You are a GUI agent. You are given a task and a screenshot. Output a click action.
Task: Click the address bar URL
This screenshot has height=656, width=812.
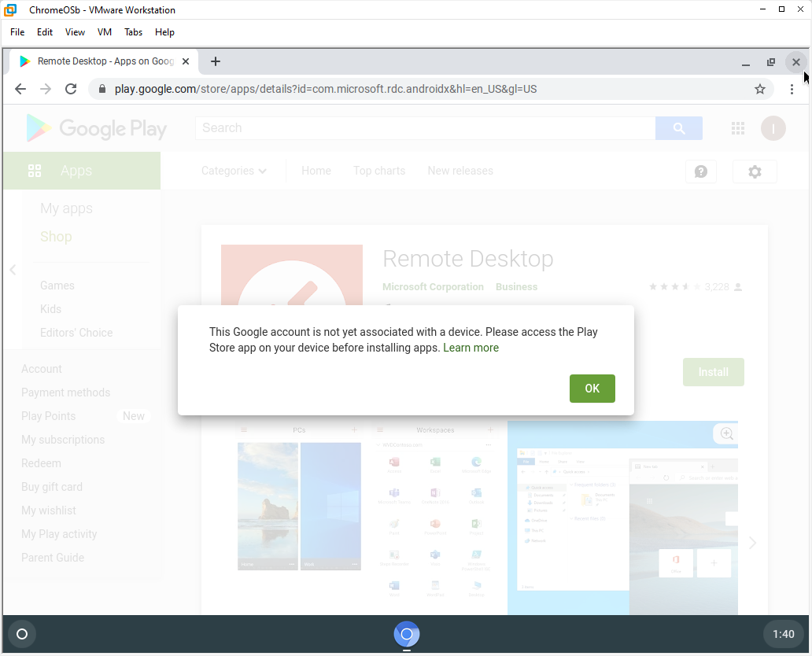pyautogui.click(x=326, y=89)
